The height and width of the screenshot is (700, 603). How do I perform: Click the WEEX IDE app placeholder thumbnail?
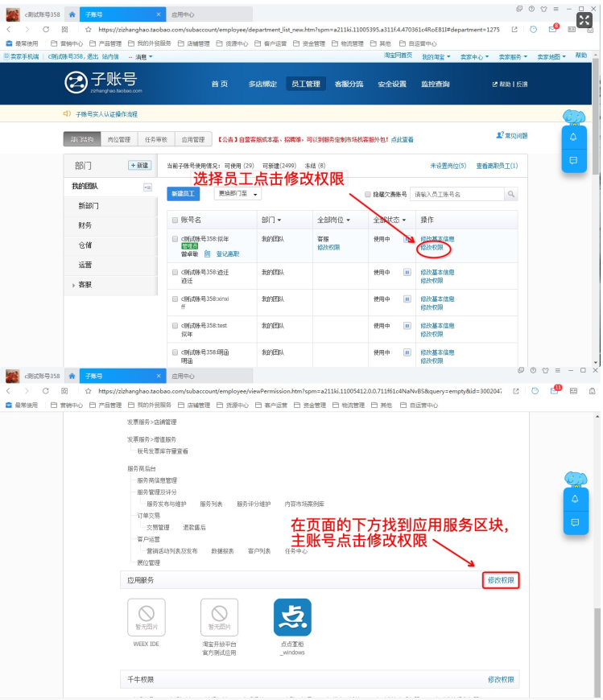146,617
